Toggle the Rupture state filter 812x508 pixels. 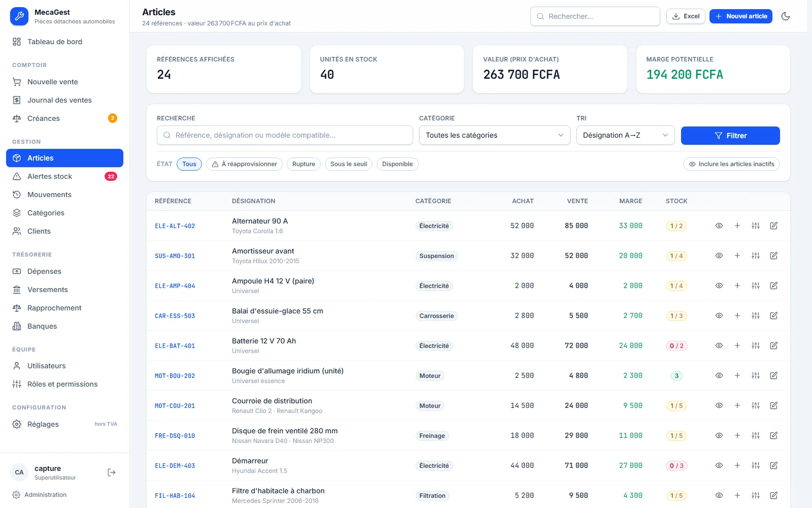tap(303, 164)
